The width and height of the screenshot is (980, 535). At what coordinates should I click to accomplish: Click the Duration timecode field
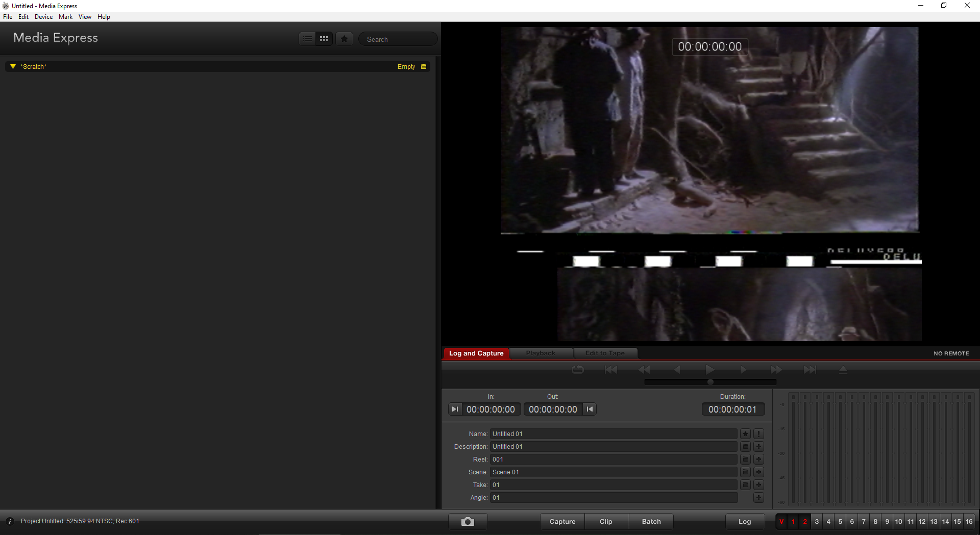tap(733, 410)
